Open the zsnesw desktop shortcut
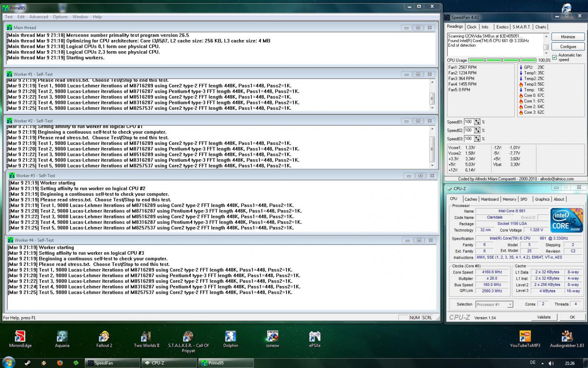 click(x=272, y=339)
